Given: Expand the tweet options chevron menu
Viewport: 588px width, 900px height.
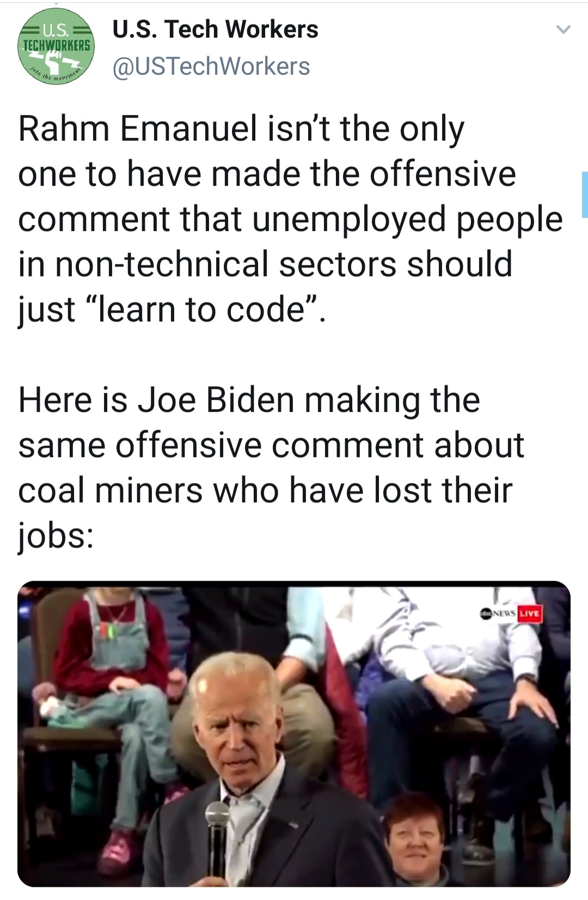Looking at the screenshot, I should [563, 29].
